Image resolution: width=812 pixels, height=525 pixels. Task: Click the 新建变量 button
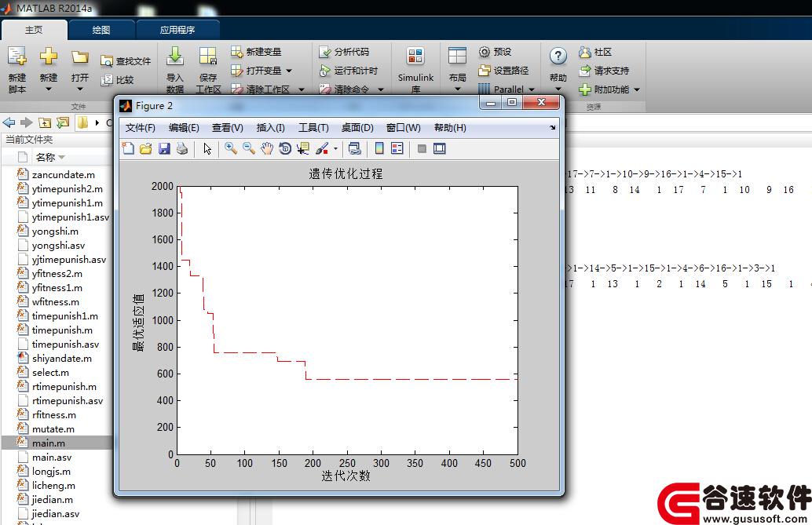click(x=256, y=52)
